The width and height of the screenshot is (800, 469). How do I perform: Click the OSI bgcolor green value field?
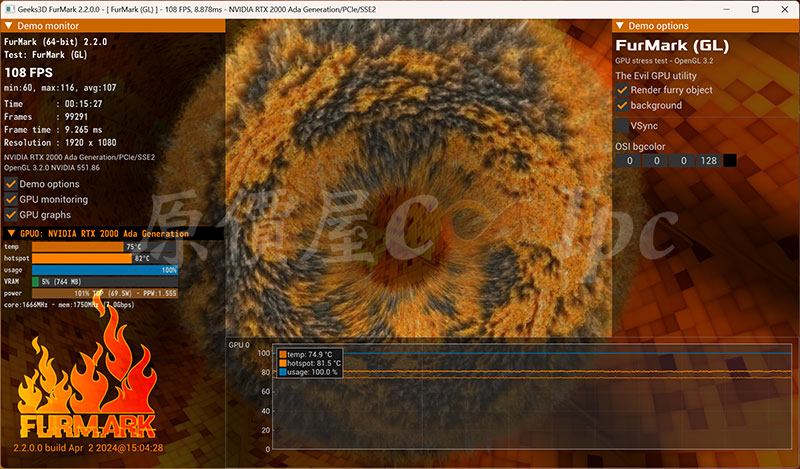click(x=656, y=161)
